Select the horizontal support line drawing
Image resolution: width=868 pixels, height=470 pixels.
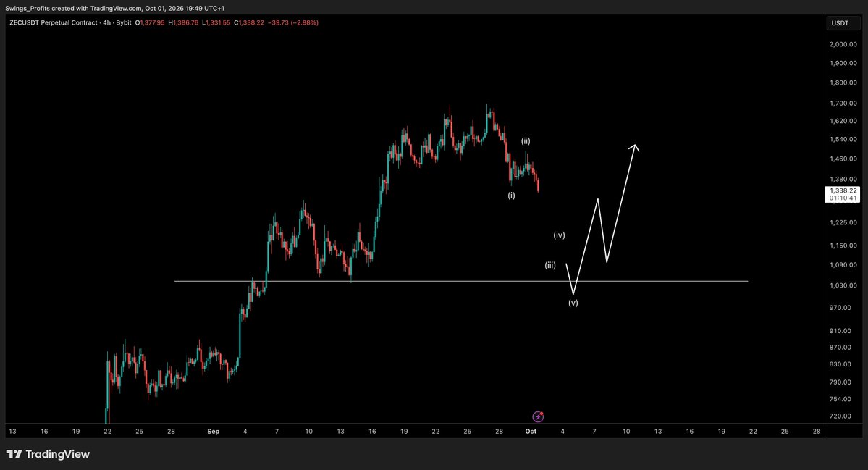[460, 281]
